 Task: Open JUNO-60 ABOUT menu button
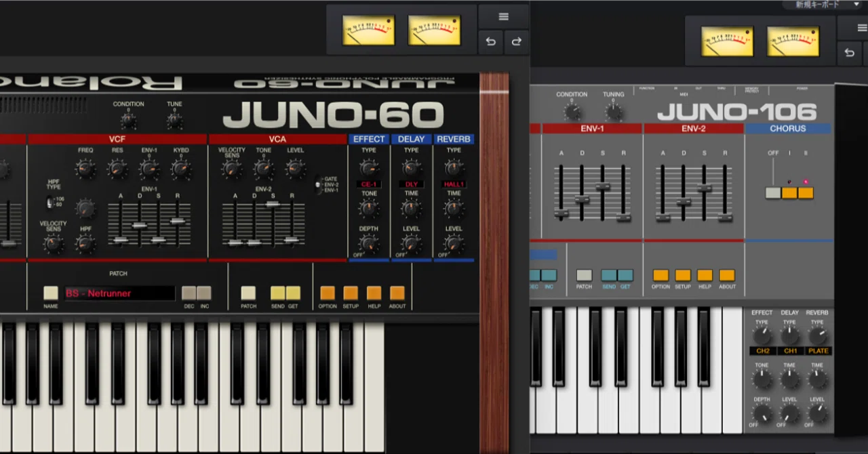click(397, 293)
